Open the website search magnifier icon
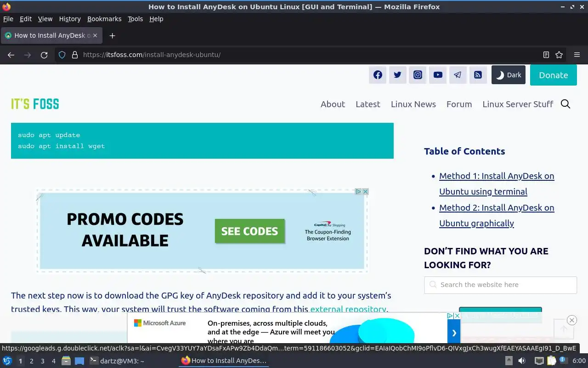 (565, 104)
